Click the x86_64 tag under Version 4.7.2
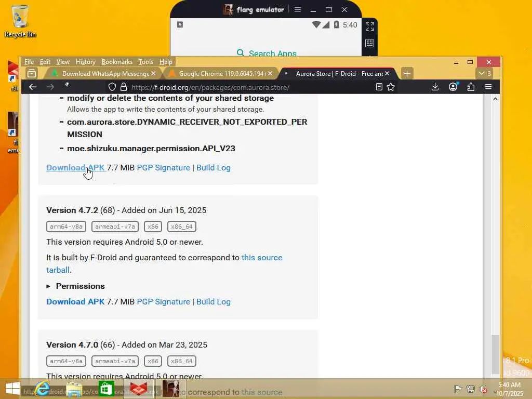The width and height of the screenshot is (532, 399). pos(181,227)
